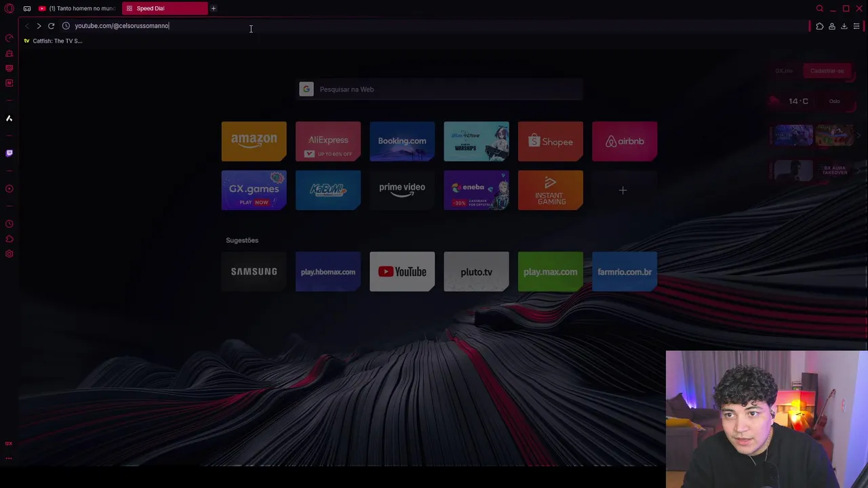The image size is (868, 488).
Task: Open the Booking.com speed dial tile
Action: click(x=402, y=142)
